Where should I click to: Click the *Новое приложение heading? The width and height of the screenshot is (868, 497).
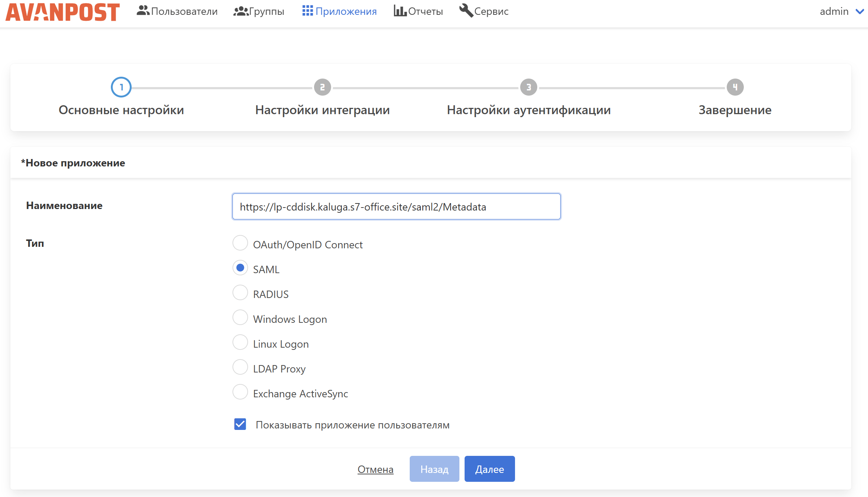[x=73, y=163]
